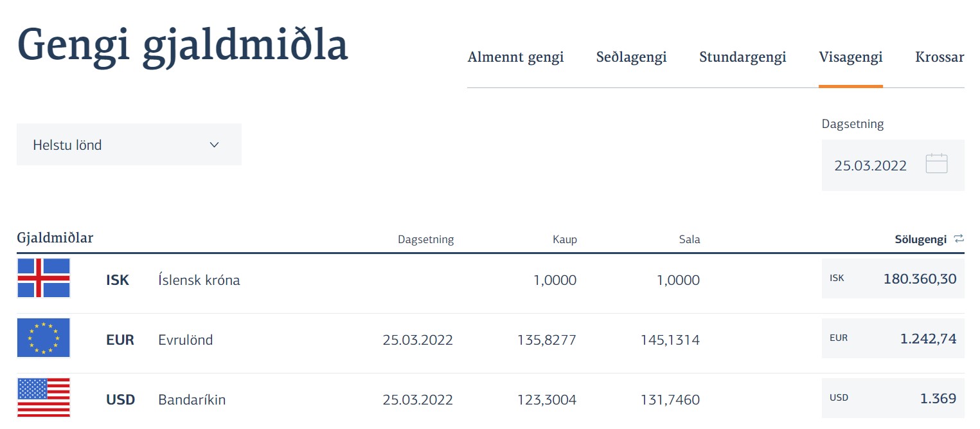Switch to the Almennt gengi tab

click(x=515, y=57)
